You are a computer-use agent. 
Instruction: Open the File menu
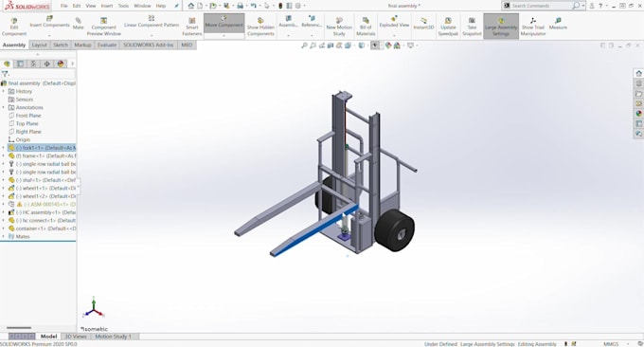tap(64, 6)
